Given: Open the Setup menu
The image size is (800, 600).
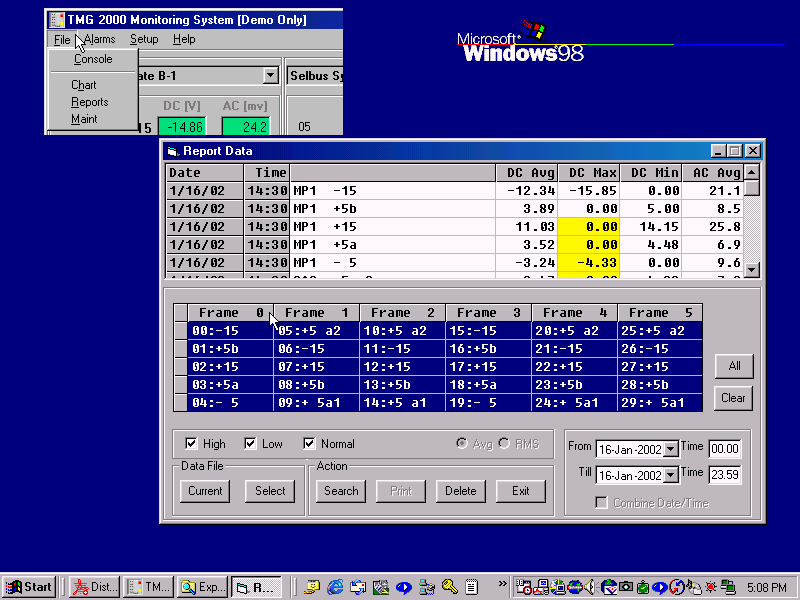Looking at the screenshot, I should (x=144, y=39).
